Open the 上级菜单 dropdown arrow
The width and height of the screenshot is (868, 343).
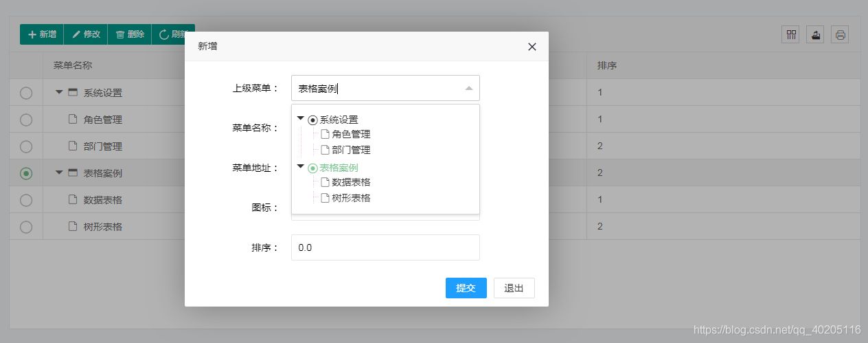468,88
